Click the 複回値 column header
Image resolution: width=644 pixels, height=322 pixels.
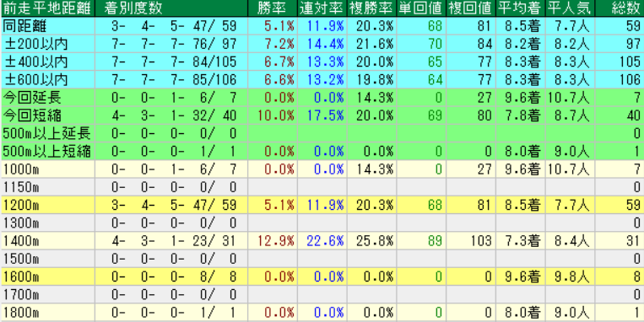pyautogui.click(x=469, y=8)
